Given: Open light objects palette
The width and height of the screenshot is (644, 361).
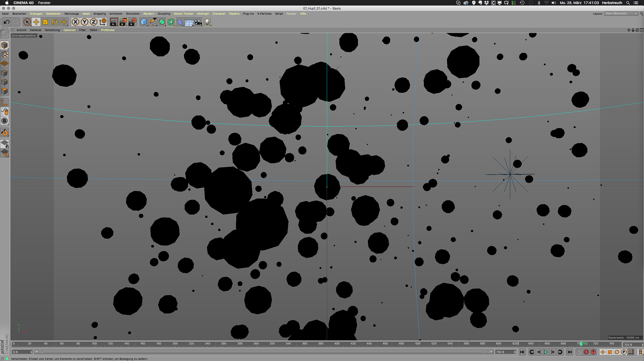Looking at the screenshot, I should (x=207, y=22).
